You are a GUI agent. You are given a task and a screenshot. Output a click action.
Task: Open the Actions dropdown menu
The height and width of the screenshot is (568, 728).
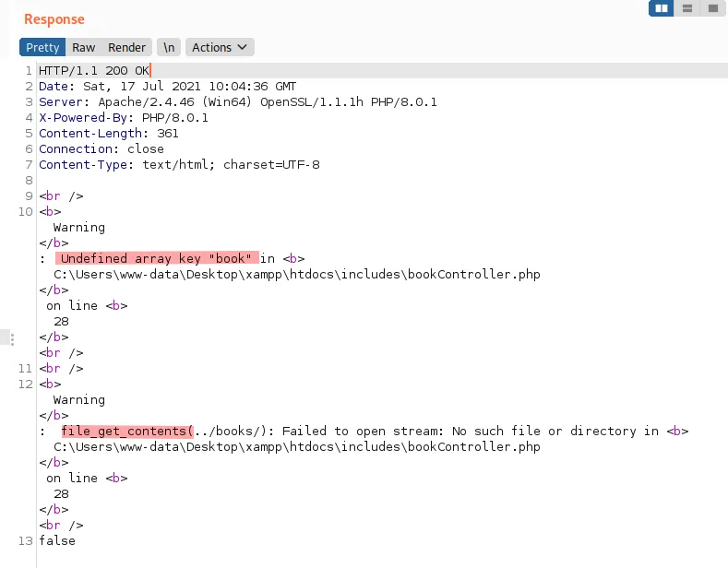(220, 47)
